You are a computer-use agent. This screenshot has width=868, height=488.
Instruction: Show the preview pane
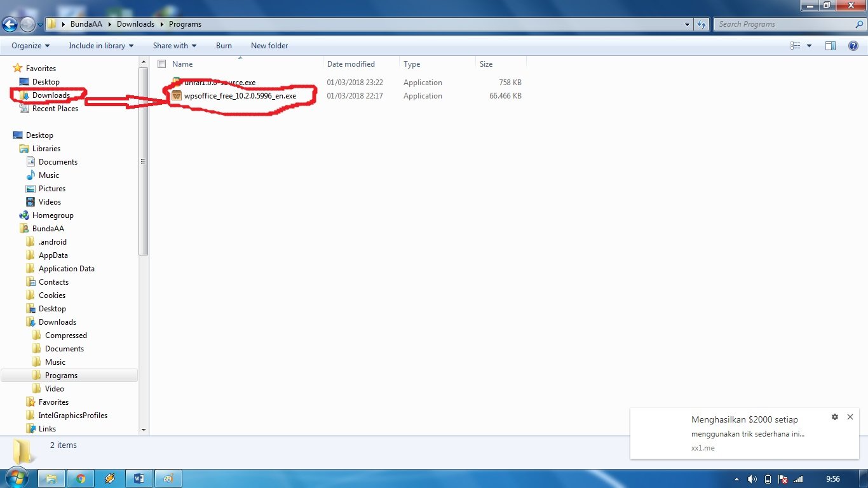point(830,46)
